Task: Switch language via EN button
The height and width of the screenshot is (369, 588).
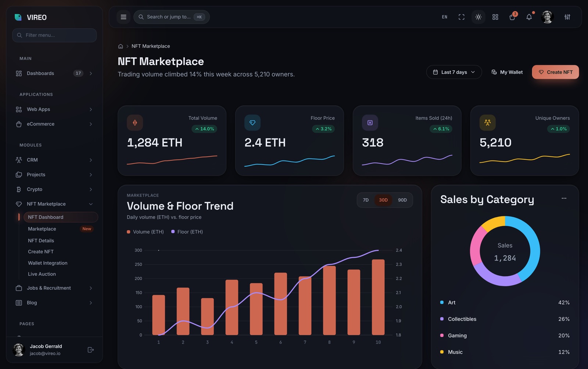Action: tap(445, 17)
